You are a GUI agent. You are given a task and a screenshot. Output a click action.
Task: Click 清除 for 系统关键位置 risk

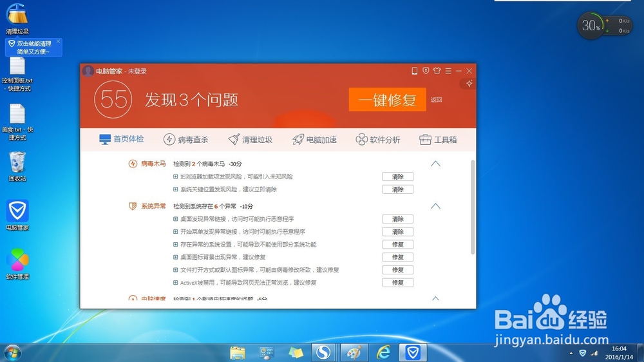[x=397, y=189]
